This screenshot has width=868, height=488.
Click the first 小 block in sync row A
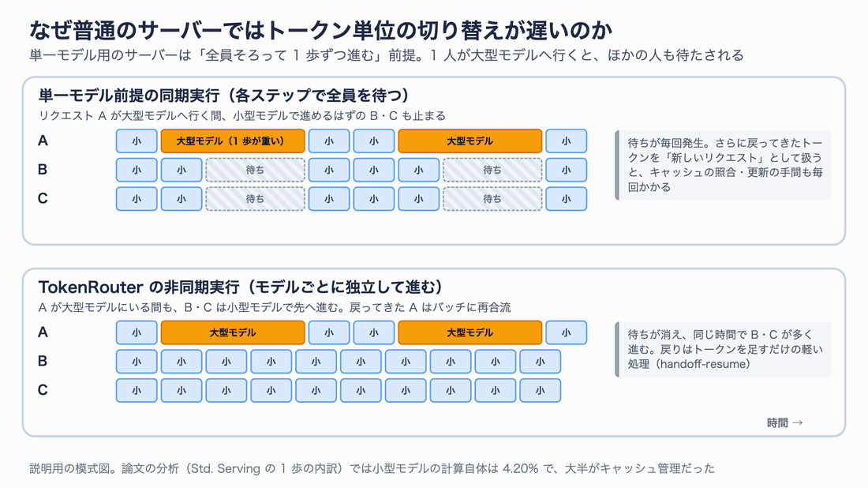(x=137, y=141)
